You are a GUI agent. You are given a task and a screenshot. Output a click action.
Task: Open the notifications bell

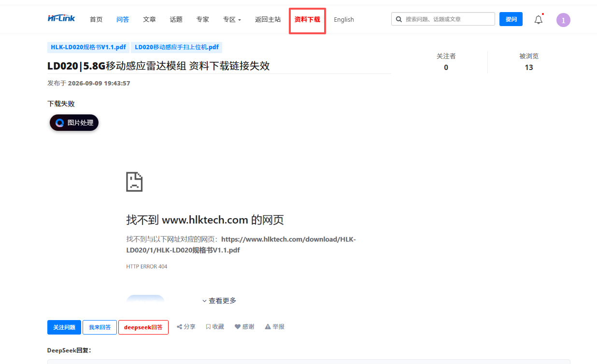coord(539,20)
